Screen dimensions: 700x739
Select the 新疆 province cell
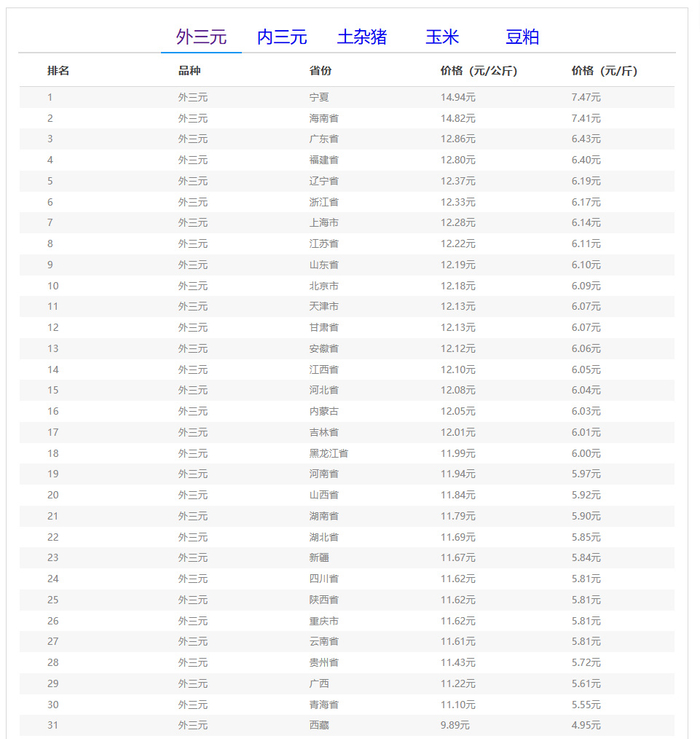point(319,558)
